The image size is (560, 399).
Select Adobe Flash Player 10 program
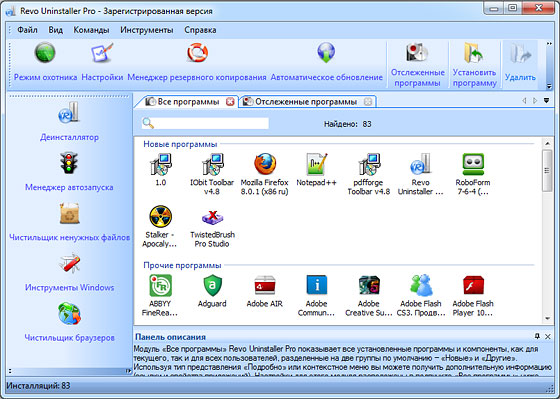click(x=473, y=295)
